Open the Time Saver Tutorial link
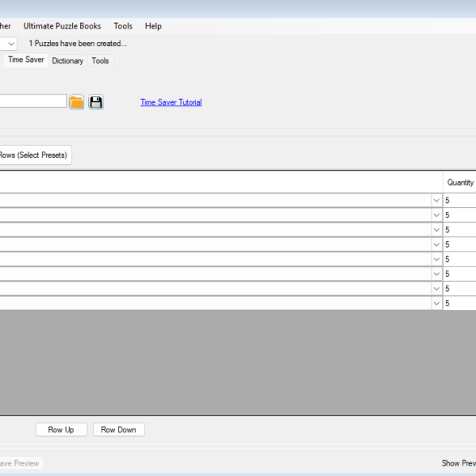The width and height of the screenshot is (476, 476). coord(171,102)
